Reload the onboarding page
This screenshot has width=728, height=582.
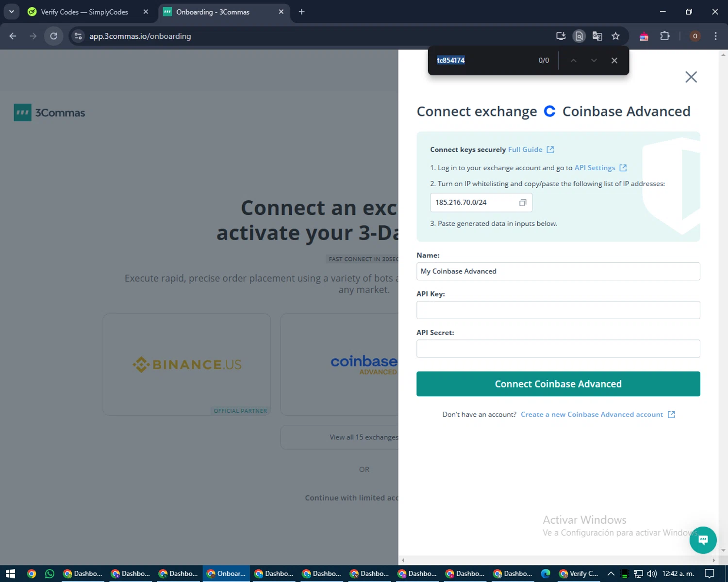(54, 36)
